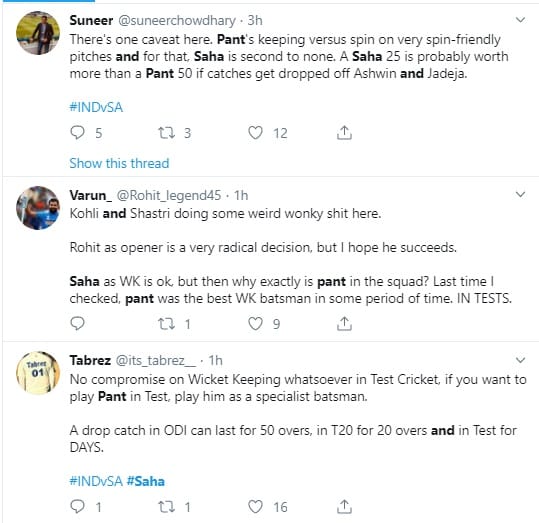Open the dropdown chevron on Varun_'s tweet
The width and height of the screenshot is (539, 523).
click(520, 195)
